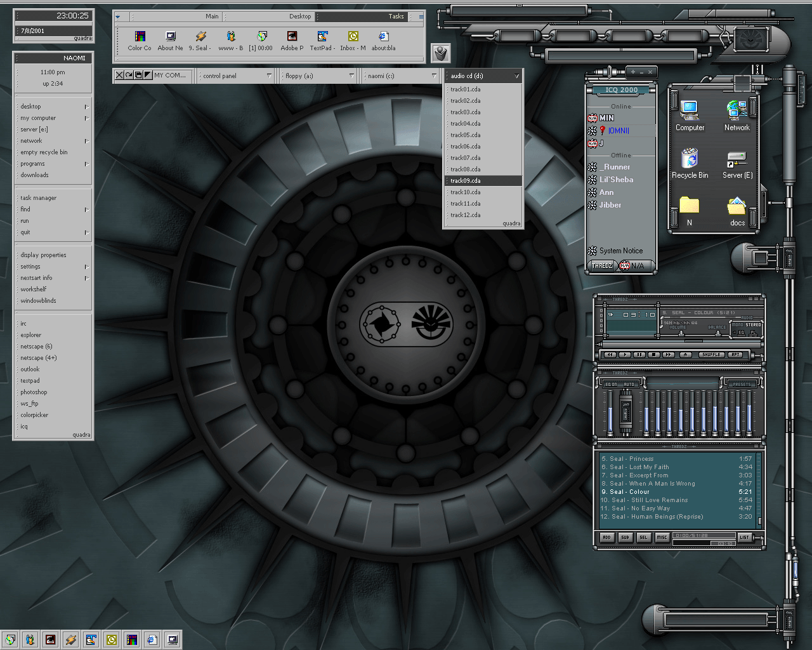Expand the floppy (a:) dropdown
The width and height of the screenshot is (812, 650).
[x=351, y=76]
